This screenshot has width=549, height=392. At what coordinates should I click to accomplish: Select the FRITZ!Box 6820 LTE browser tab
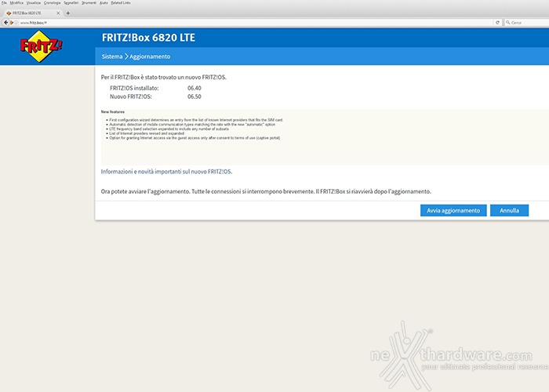(32, 13)
